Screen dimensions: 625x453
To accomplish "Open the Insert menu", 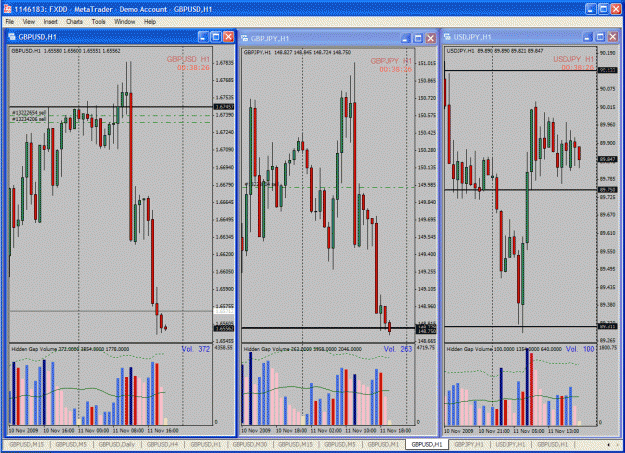I will 50,22.
